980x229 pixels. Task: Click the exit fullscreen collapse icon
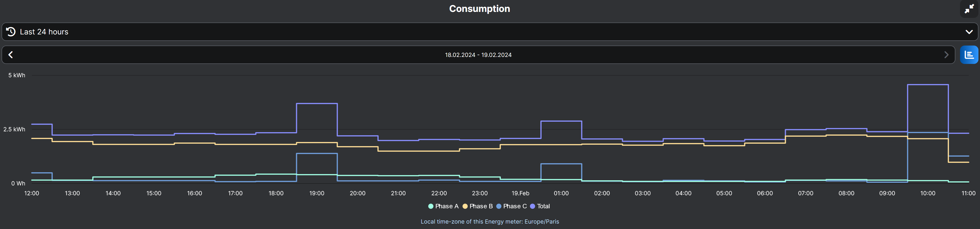click(x=969, y=9)
